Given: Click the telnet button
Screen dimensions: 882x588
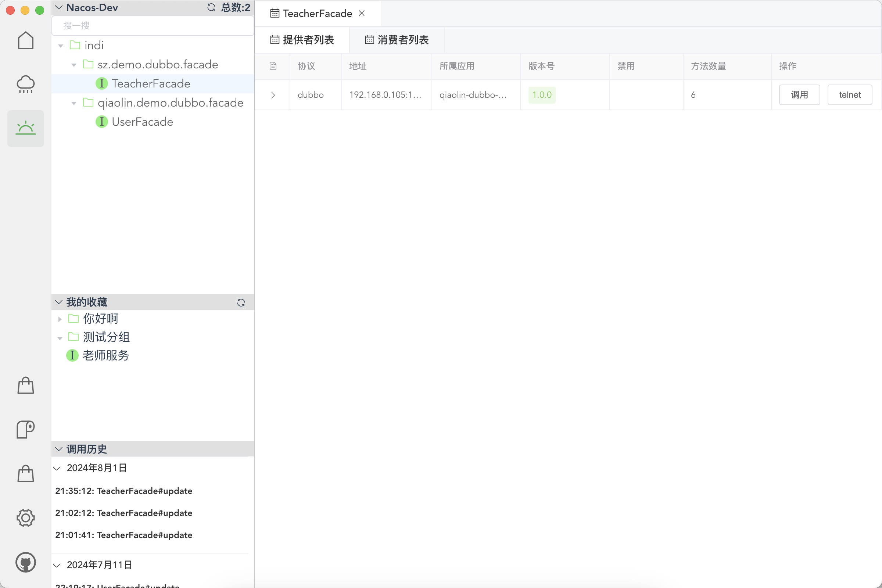Looking at the screenshot, I should [x=849, y=95].
